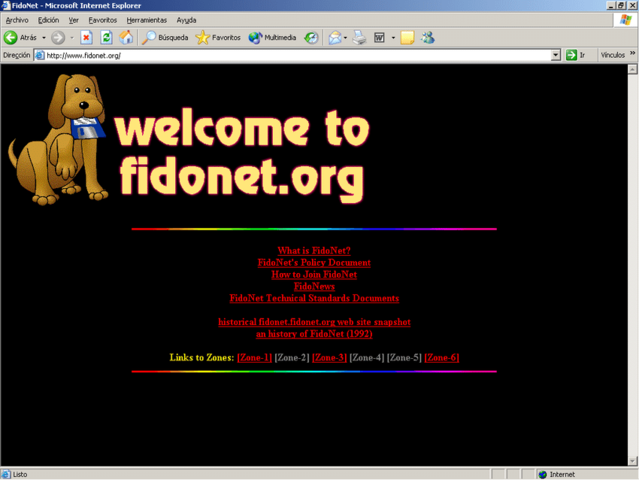Click the Ir go button
Viewport: 639px width, 480px height.
575,55
